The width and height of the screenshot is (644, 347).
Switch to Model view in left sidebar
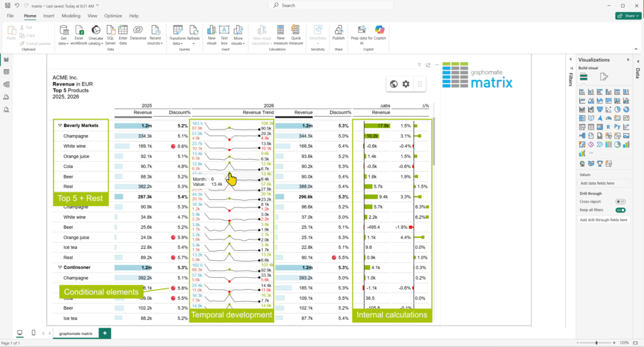[x=6, y=85]
